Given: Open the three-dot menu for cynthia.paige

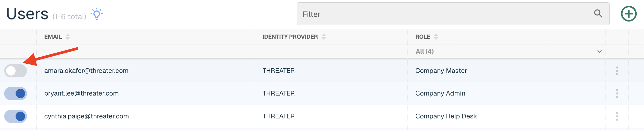Looking at the screenshot, I should [617, 116].
